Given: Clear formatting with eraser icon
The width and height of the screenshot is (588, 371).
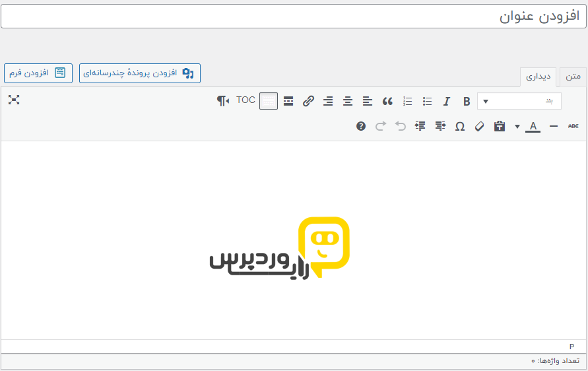Looking at the screenshot, I should pos(479,127).
